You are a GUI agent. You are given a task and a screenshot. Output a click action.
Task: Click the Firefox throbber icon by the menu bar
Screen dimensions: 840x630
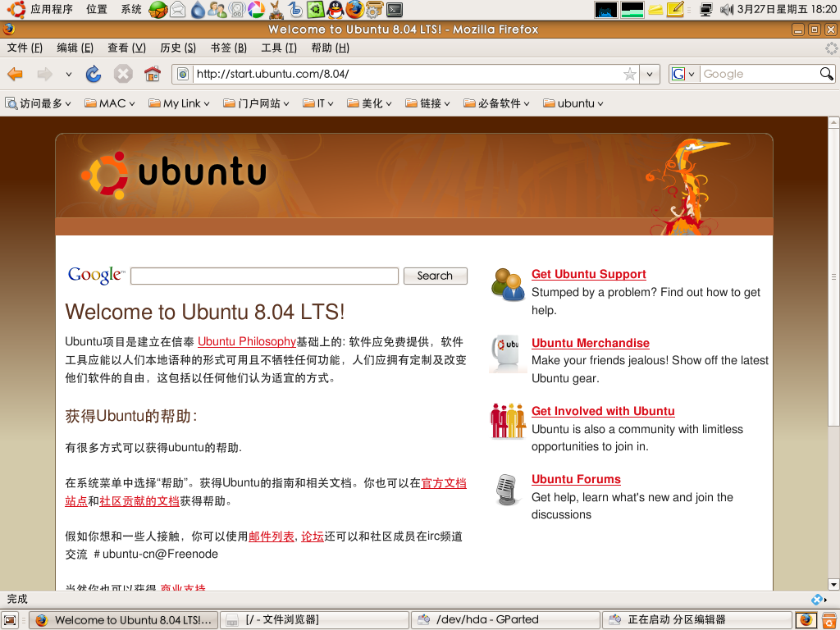[831, 48]
